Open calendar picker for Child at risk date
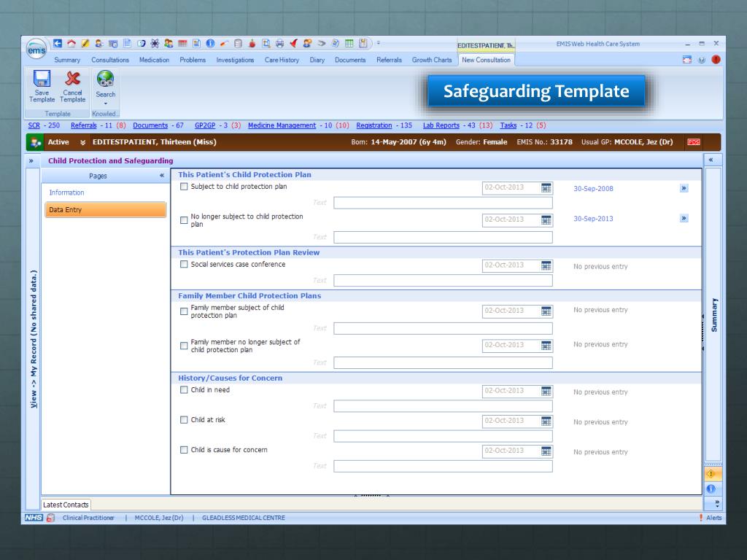The image size is (747, 560). click(x=546, y=421)
